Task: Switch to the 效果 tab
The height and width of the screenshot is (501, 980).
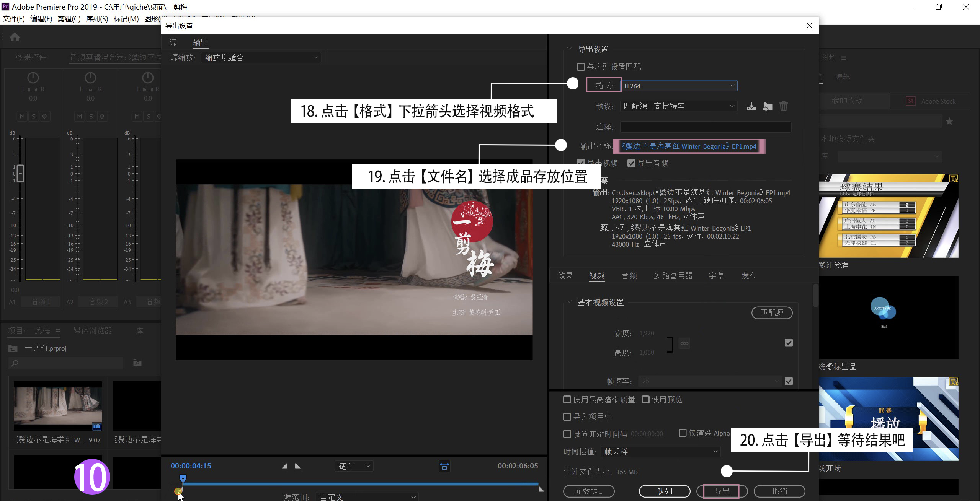Action: (x=565, y=275)
